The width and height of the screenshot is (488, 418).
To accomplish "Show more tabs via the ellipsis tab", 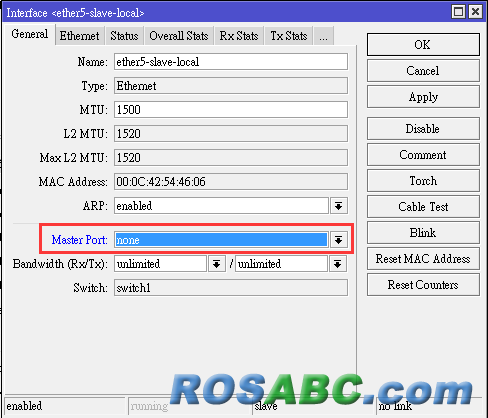I will point(323,36).
